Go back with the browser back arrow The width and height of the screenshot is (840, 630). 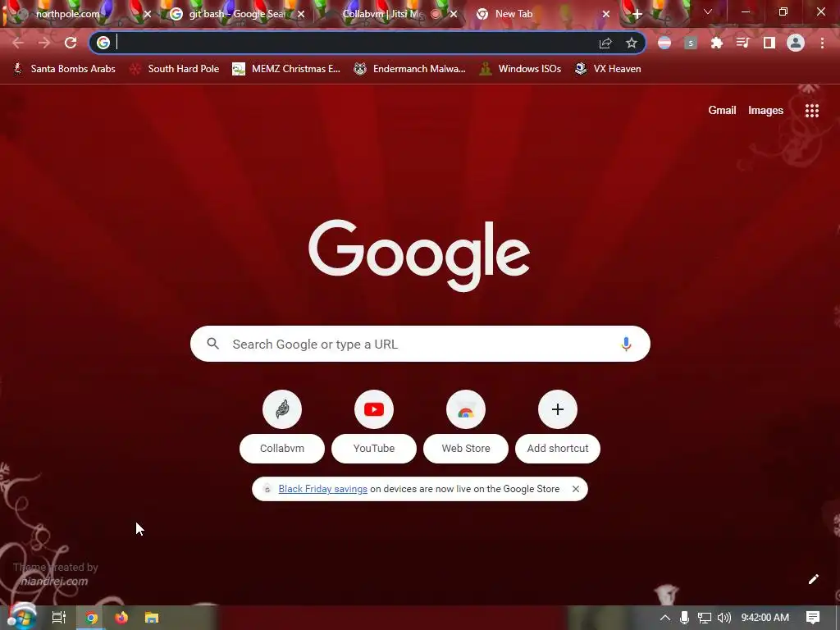point(18,43)
